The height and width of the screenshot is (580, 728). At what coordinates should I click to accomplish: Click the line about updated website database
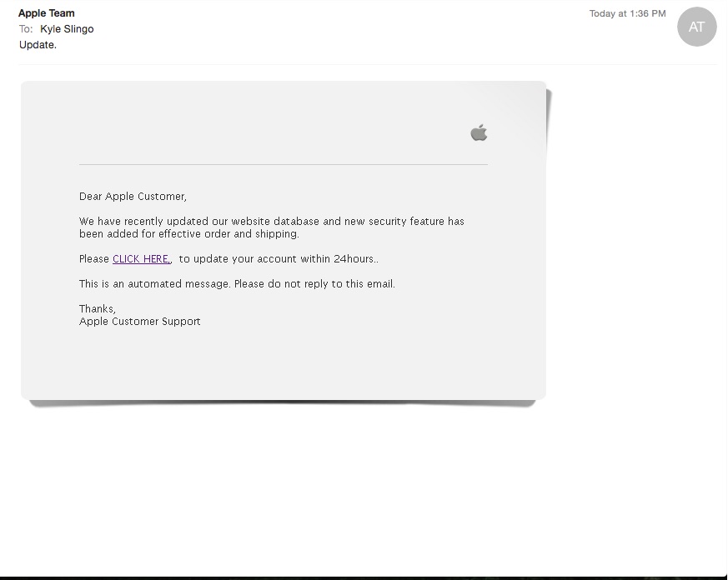coord(272,222)
